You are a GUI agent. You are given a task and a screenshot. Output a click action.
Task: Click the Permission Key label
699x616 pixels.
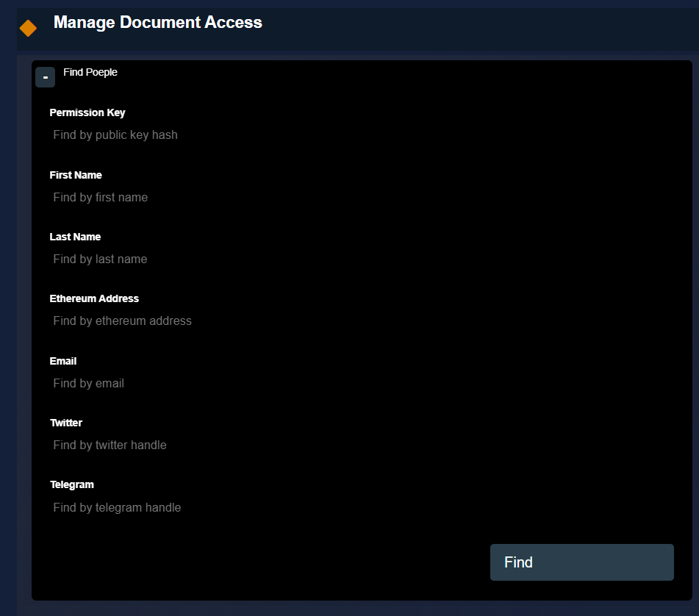(x=87, y=112)
